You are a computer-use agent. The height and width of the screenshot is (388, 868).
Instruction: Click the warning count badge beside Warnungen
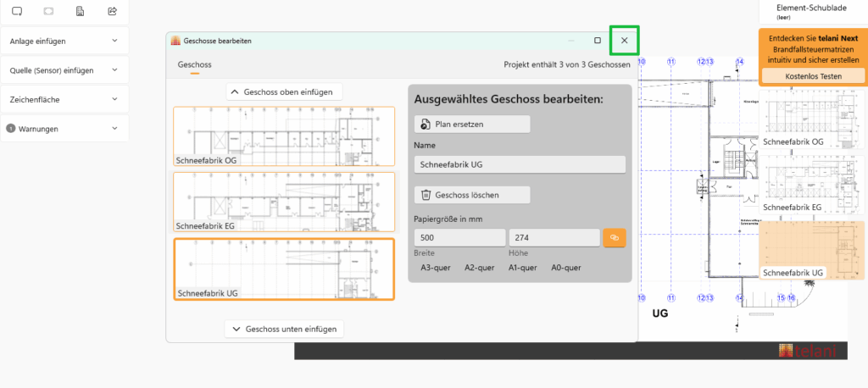pyautogui.click(x=11, y=129)
